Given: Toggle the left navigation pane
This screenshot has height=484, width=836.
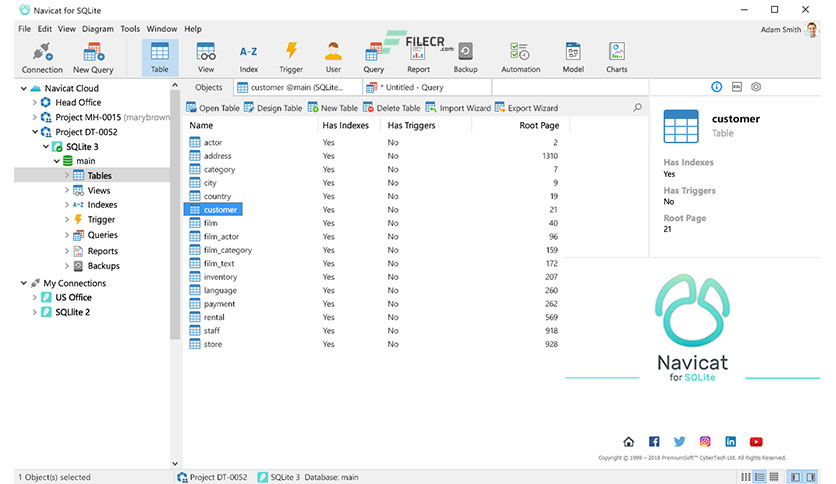Looking at the screenshot, I should click(795, 477).
